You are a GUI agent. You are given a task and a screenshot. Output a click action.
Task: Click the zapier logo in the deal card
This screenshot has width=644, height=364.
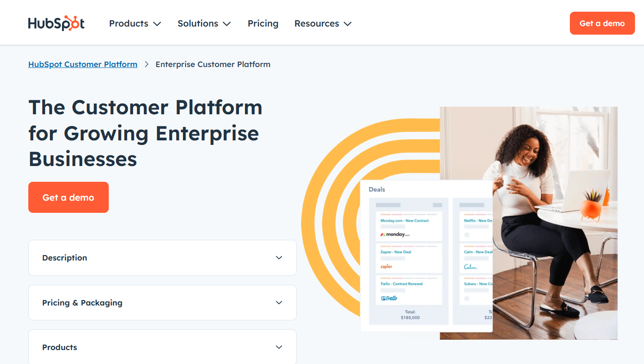click(386, 266)
